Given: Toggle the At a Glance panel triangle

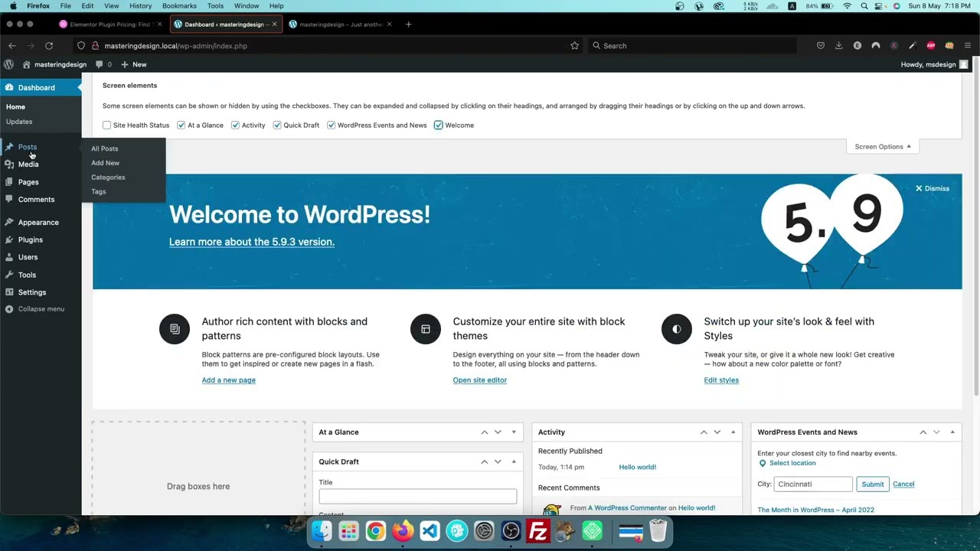Looking at the screenshot, I should (514, 432).
